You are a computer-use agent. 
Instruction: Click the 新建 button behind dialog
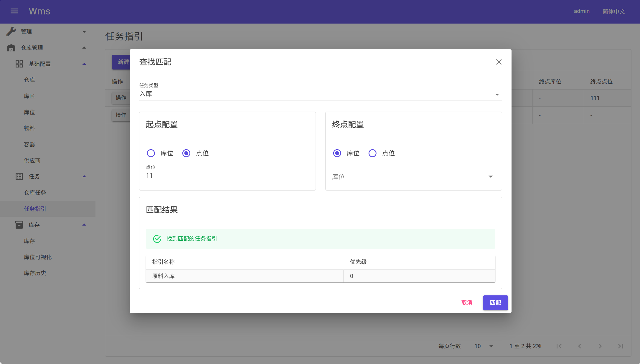pos(121,62)
